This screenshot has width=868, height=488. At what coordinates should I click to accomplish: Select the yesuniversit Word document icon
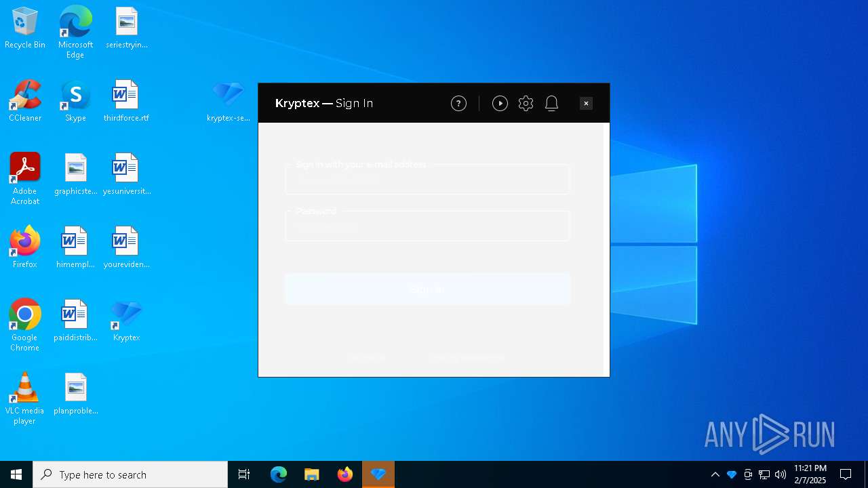click(127, 175)
